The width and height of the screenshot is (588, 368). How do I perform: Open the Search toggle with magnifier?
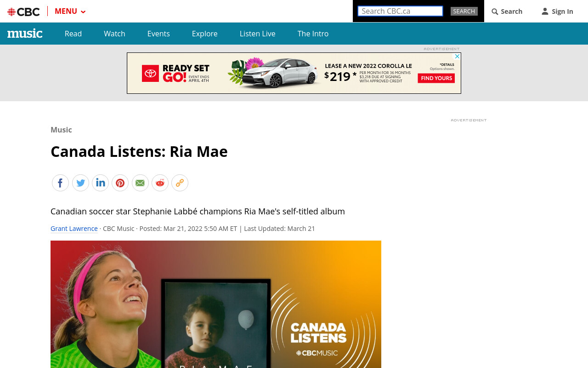507,11
